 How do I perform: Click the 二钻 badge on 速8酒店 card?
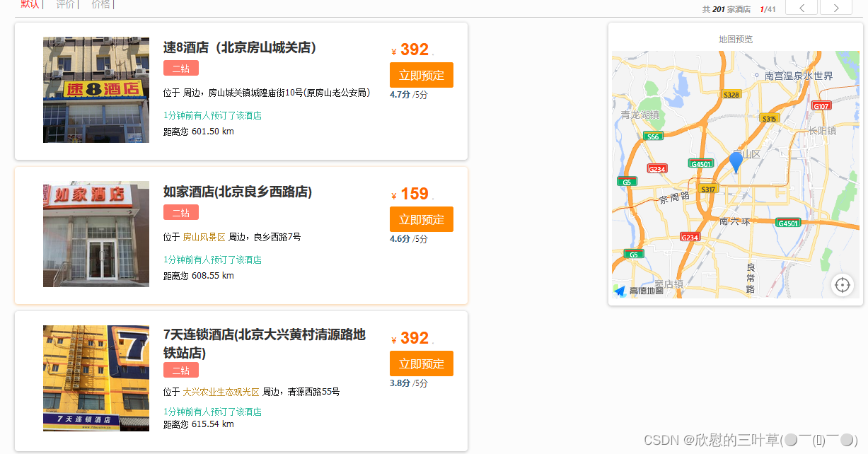181,68
